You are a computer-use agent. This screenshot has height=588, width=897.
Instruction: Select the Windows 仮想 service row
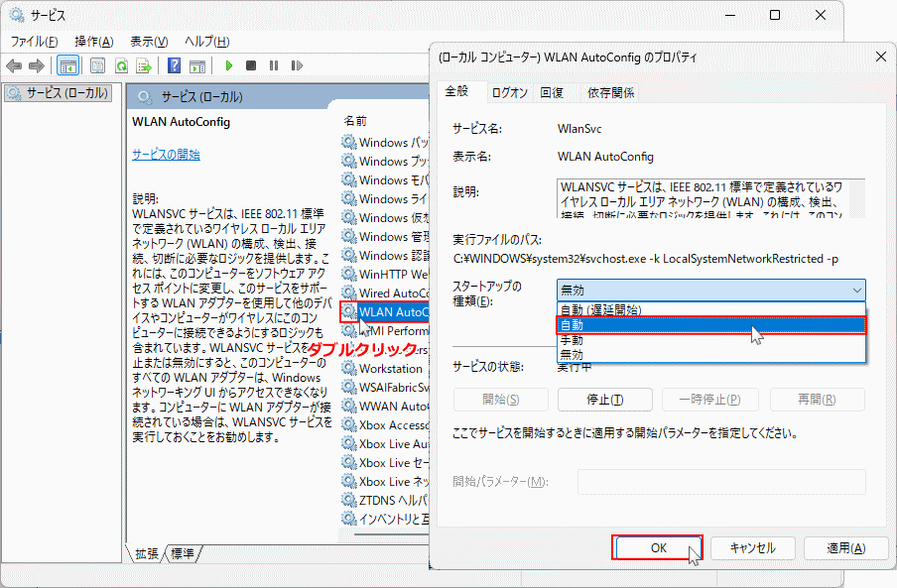(385, 218)
